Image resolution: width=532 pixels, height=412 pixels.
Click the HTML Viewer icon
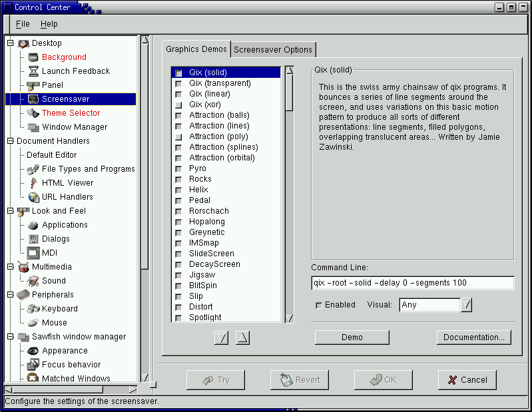[33, 183]
